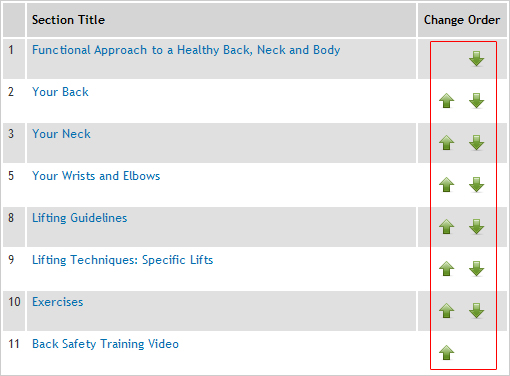Open Functional Approach to a Healthy Back link

click(x=186, y=50)
